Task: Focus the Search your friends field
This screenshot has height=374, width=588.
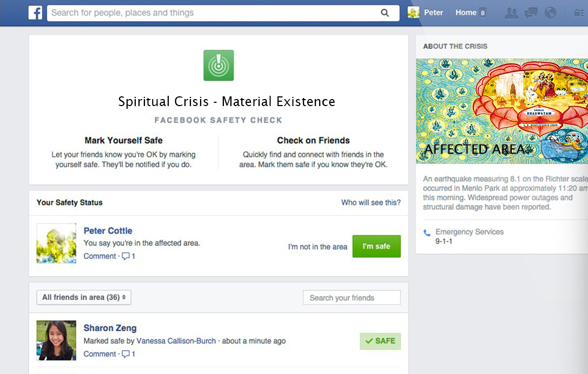Action: pyautogui.click(x=352, y=298)
